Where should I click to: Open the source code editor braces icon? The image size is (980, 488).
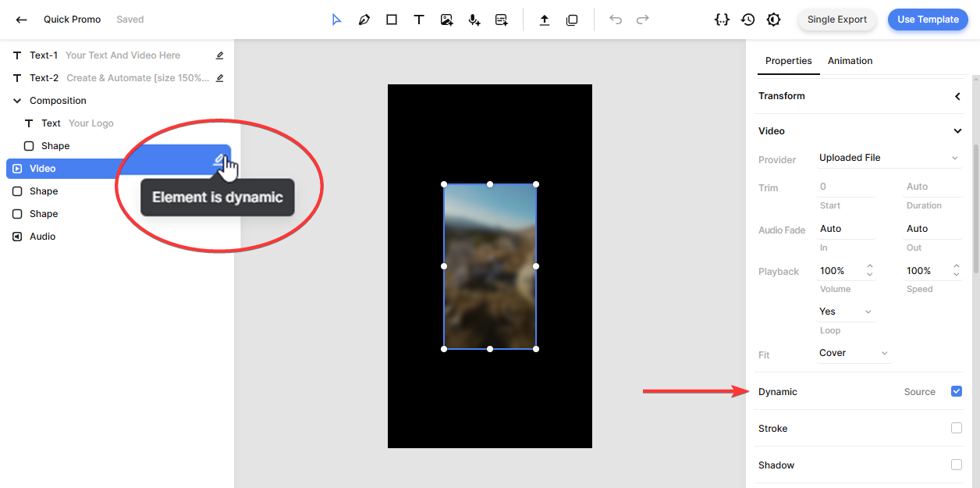(722, 20)
